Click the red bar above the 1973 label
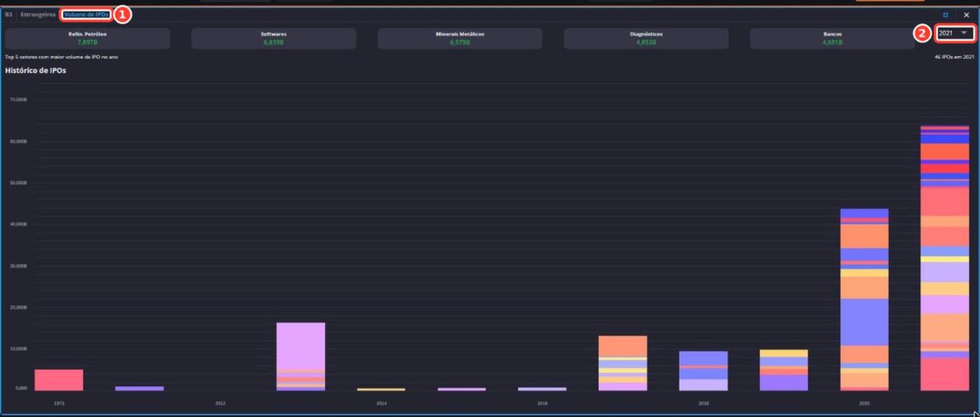 point(59,380)
